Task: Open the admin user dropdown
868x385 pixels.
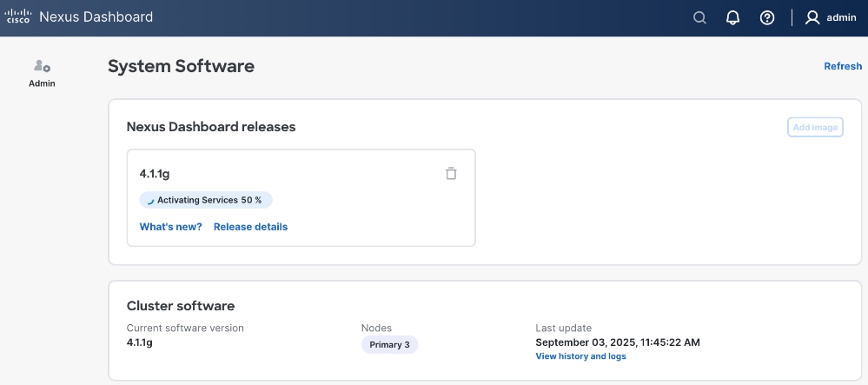Action: [841, 17]
